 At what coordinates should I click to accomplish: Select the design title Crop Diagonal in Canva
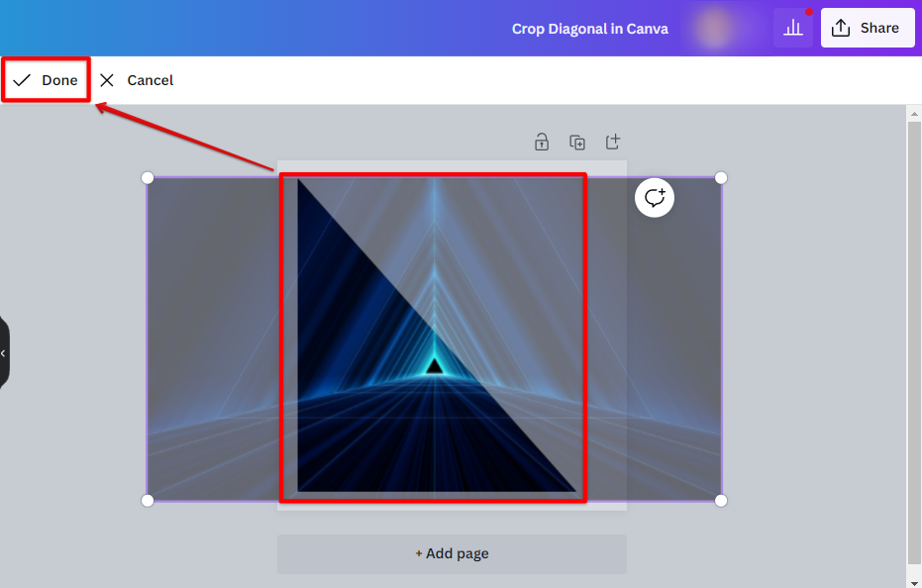point(589,28)
